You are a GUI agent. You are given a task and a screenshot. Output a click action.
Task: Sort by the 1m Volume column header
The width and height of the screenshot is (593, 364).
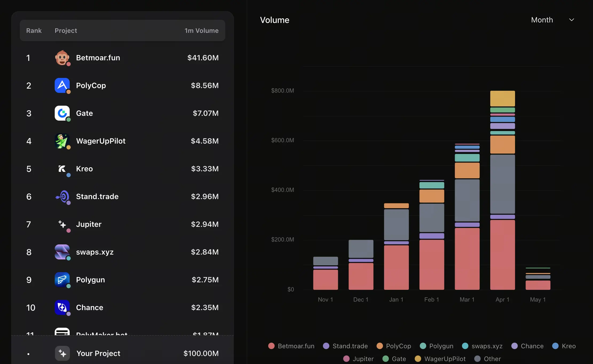tap(201, 30)
